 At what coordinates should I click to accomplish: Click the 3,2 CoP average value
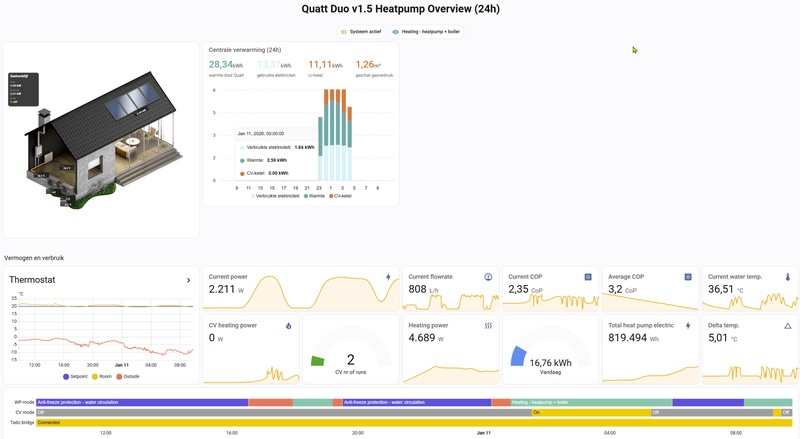pos(622,289)
